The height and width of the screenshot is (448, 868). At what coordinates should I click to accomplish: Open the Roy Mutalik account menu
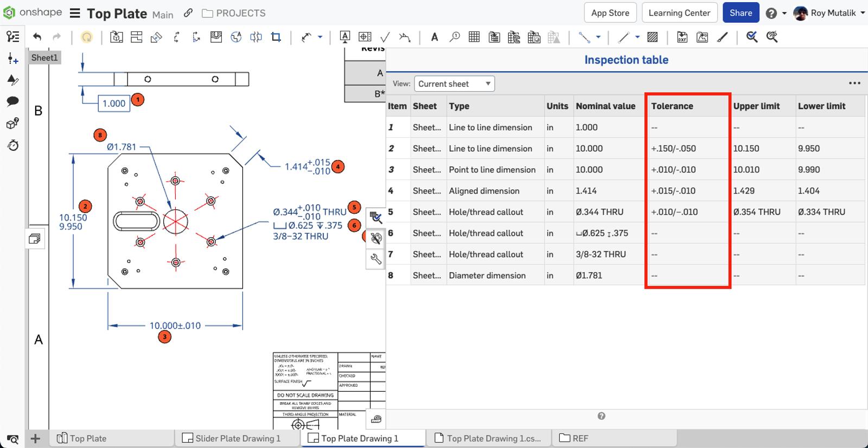click(829, 13)
